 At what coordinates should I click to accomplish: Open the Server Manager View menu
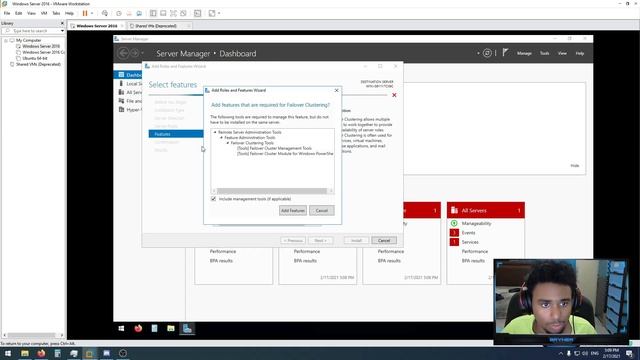tap(562, 53)
